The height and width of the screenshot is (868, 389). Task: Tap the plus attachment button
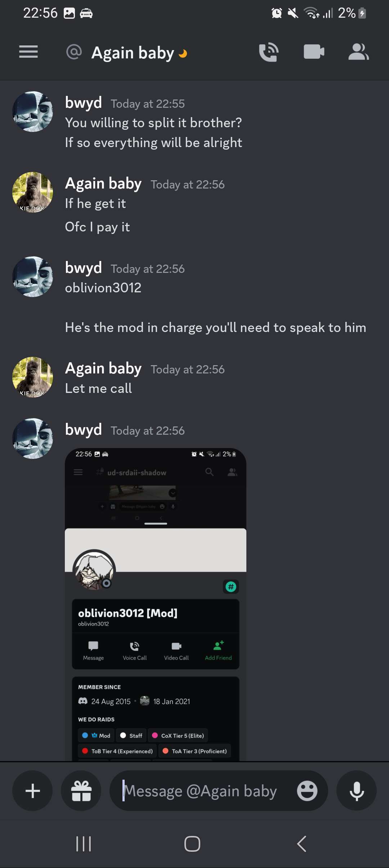32,791
